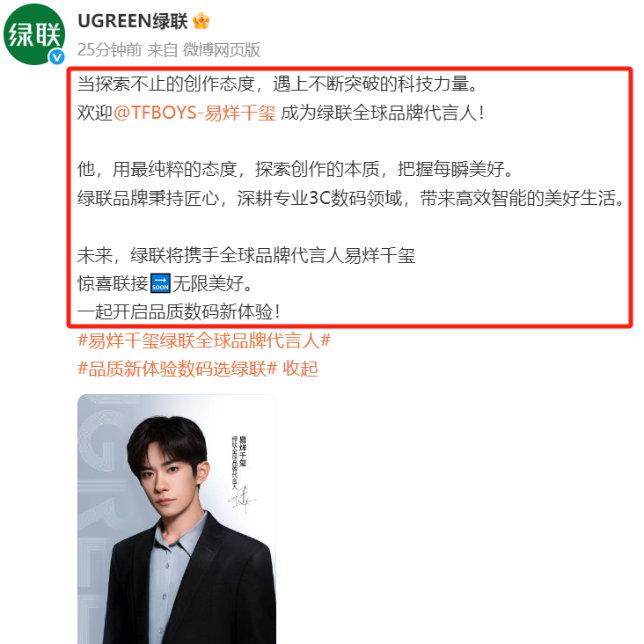Click the crown membership icon beside username

[x=201, y=21]
